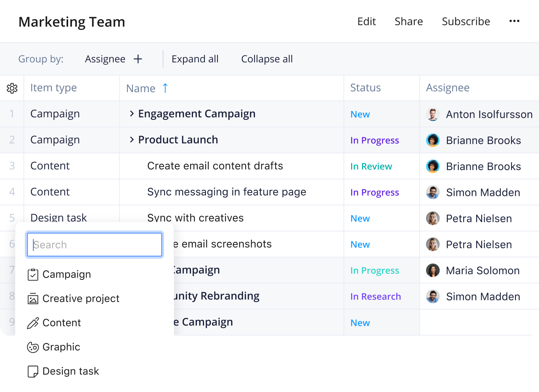Click the Campaign clipboard icon in dropdown

coord(33,274)
